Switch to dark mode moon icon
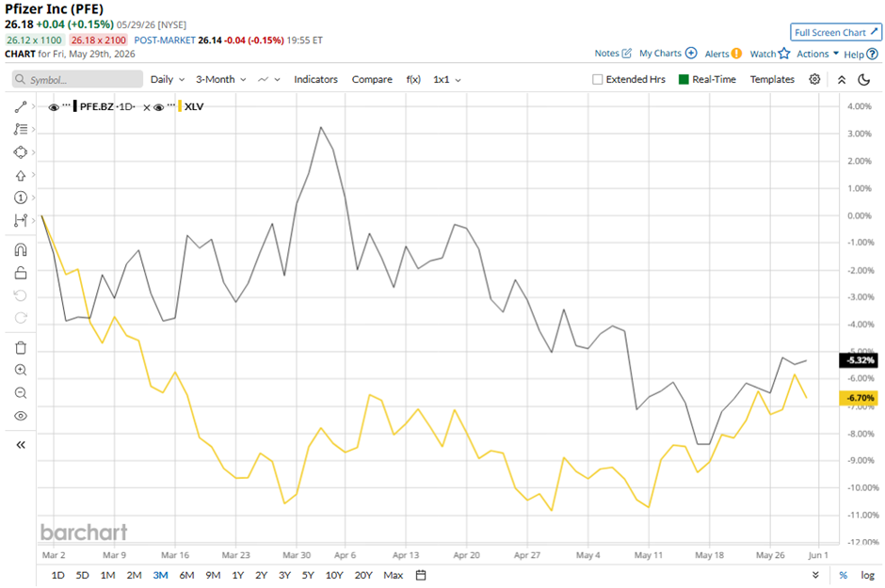 tap(863, 79)
